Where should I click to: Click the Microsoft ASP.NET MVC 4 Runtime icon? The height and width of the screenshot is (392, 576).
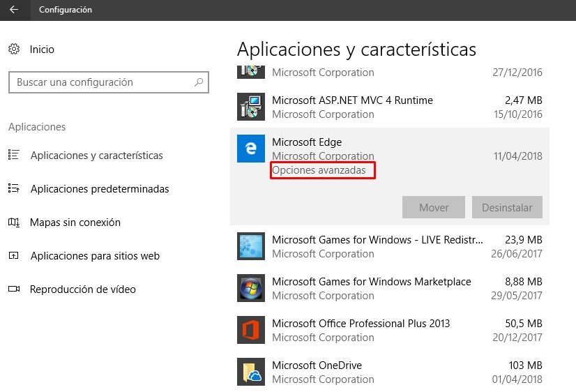(251, 107)
